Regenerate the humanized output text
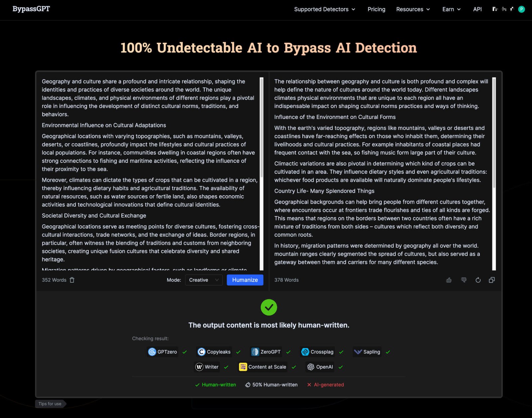 (478, 280)
